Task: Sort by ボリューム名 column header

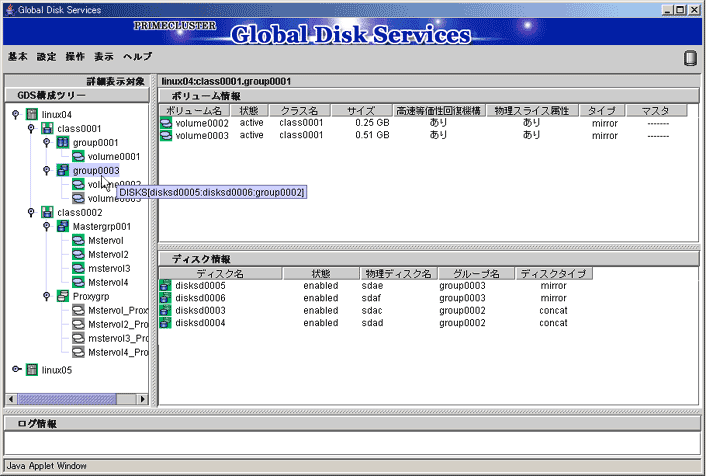Action: pyautogui.click(x=193, y=111)
